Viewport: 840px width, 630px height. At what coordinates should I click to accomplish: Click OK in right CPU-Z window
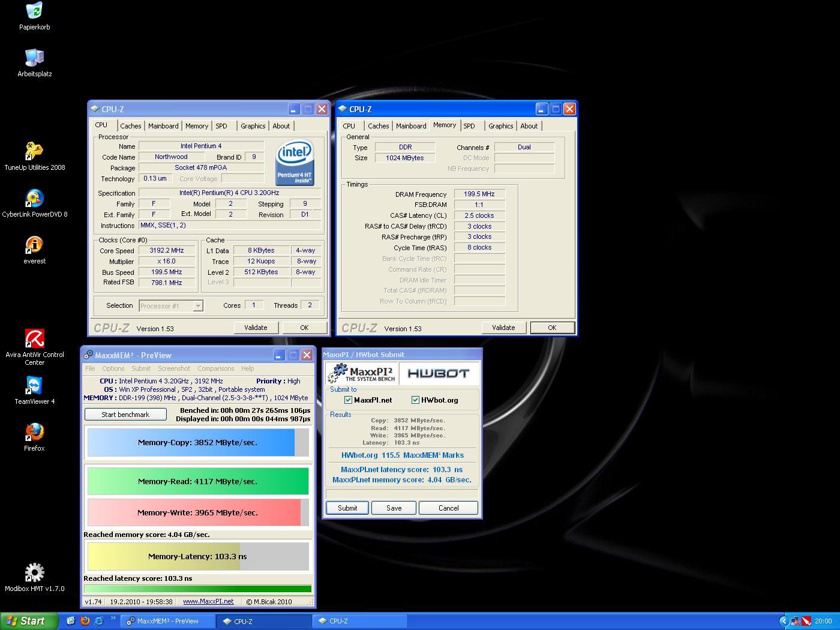point(552,328)
